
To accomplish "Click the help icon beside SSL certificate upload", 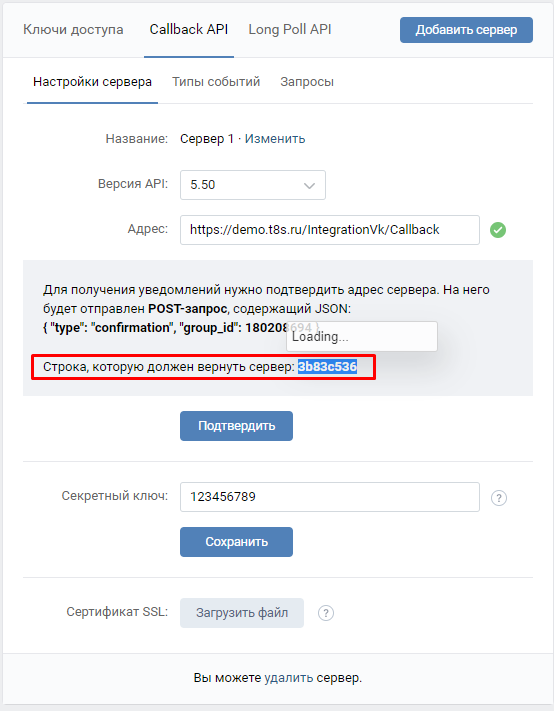I will 326,613.
